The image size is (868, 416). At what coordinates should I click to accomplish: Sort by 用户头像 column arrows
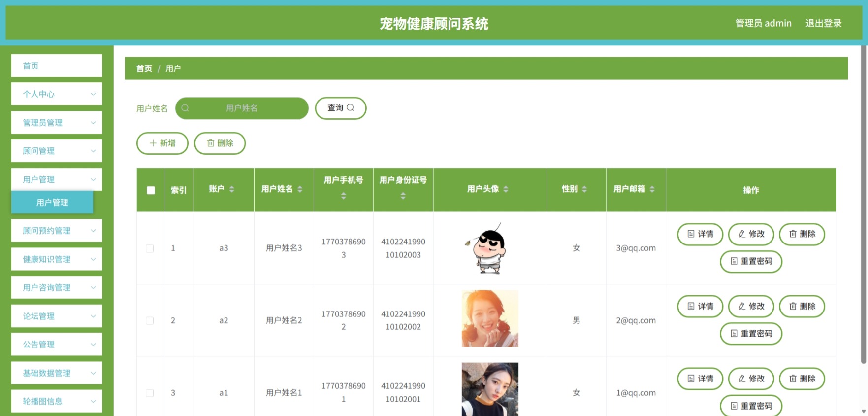[506, 189]
